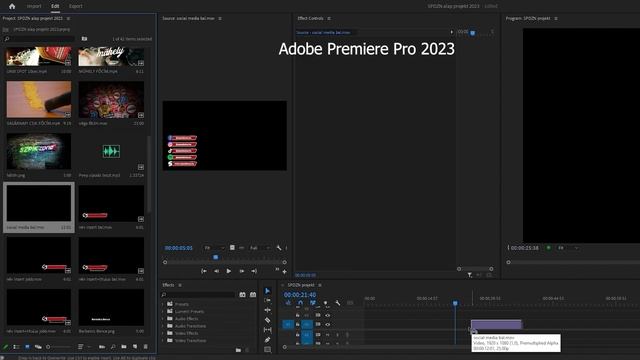Switch to the Edit tab
Image resolution: width=640 pixels, height=360 pixels.
tap(55, 6)
